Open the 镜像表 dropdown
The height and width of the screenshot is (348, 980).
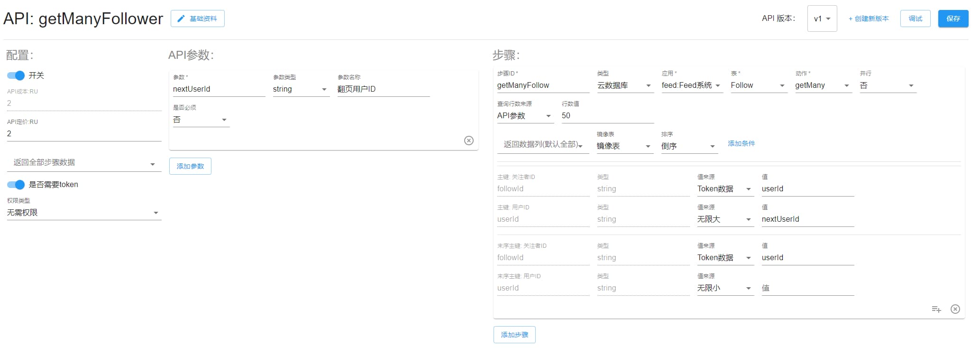coord(625,146)
